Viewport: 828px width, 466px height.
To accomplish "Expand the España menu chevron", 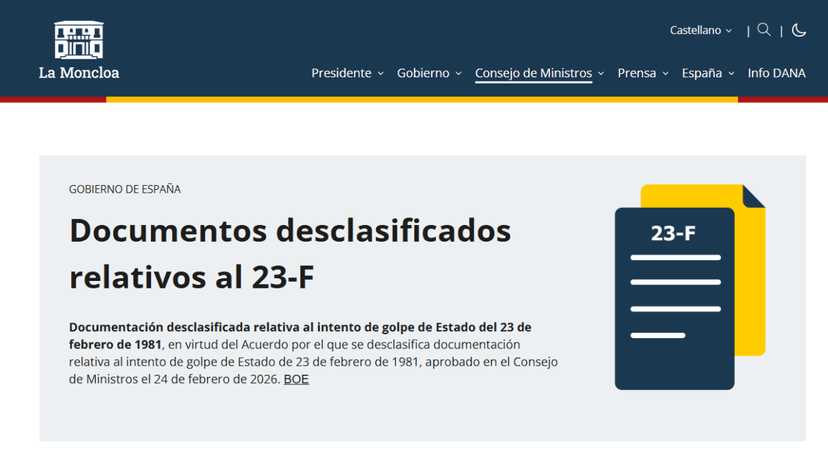I will (732, 74).
